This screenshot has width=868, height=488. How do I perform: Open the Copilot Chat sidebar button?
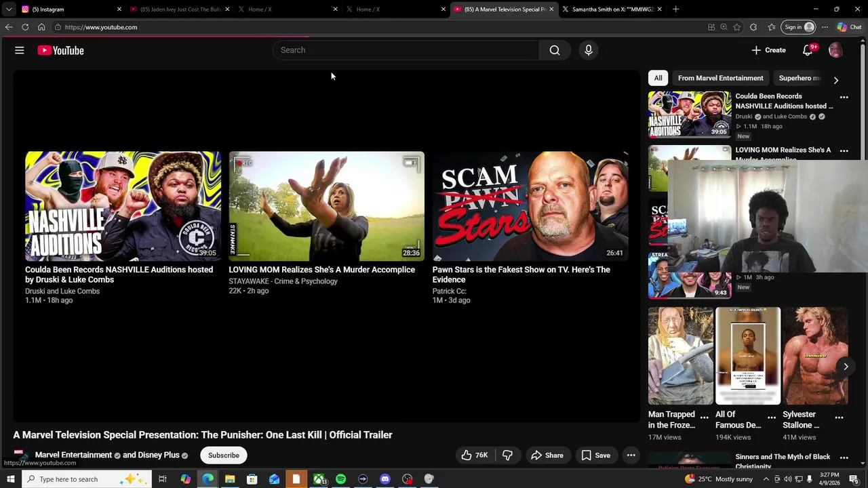849,27
